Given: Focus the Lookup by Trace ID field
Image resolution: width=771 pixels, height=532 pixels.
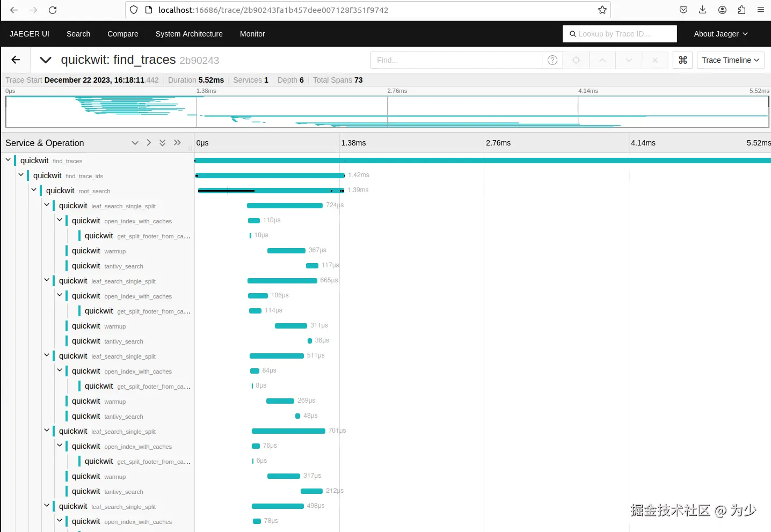Looking at the screenshot, I should click(620, 34).
